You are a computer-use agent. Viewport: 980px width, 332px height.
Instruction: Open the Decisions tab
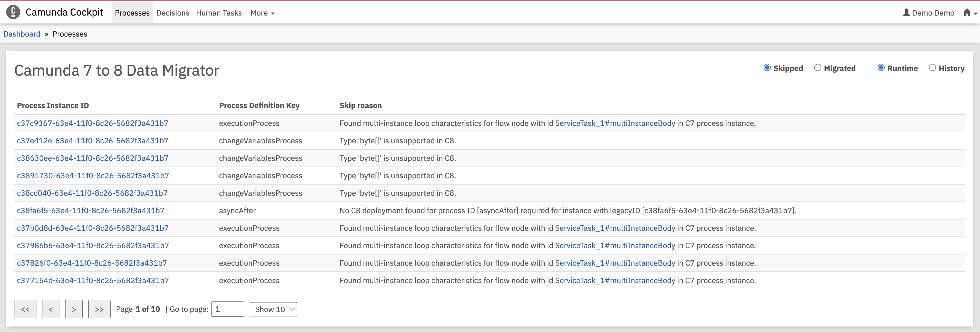(173, 13)
